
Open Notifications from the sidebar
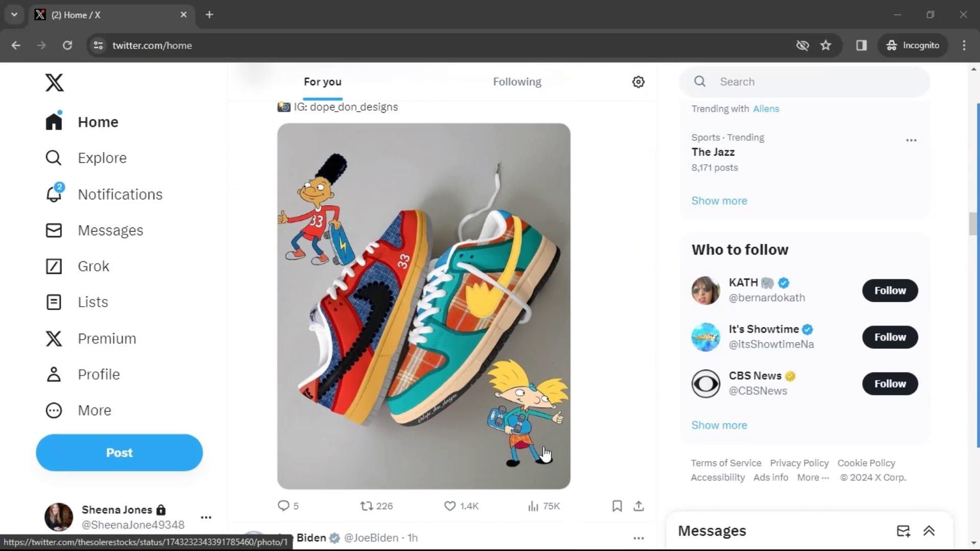(119, 194)
